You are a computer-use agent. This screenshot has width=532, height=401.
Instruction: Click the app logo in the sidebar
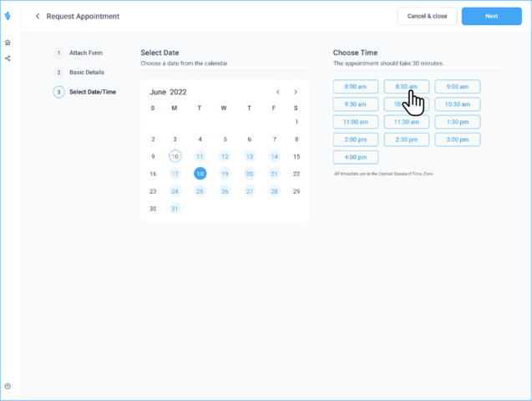[8, 16]
